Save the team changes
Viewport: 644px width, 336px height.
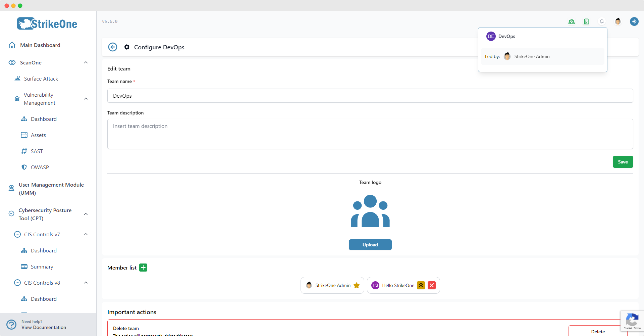(x=623, y=161)
